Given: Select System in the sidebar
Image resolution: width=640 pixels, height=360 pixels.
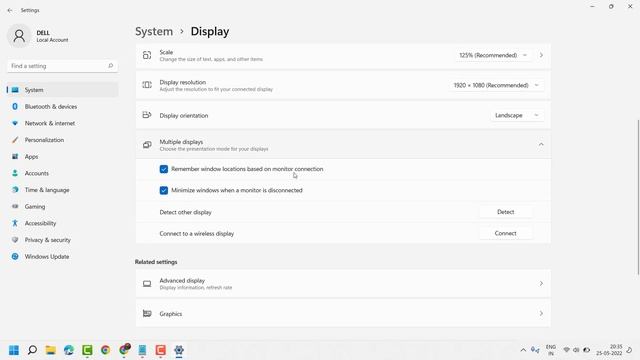Looking at the screenshot, I should (62, 90).
